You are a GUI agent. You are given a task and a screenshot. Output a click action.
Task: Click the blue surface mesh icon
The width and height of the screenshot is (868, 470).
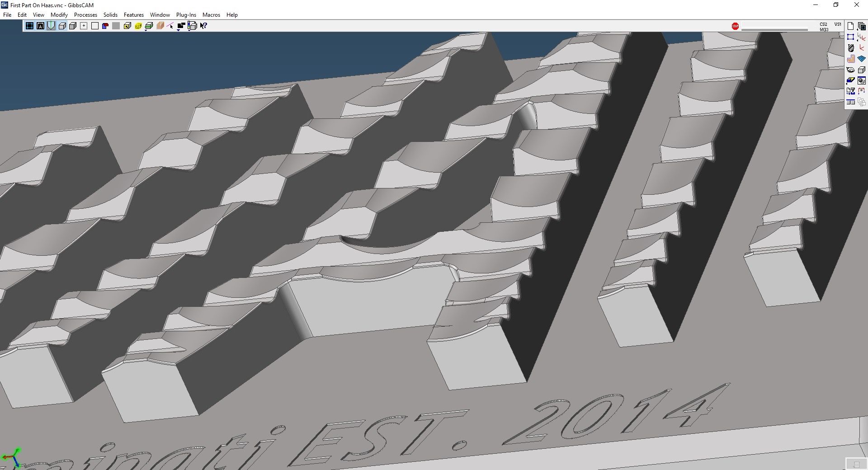(x=862, y=59)
